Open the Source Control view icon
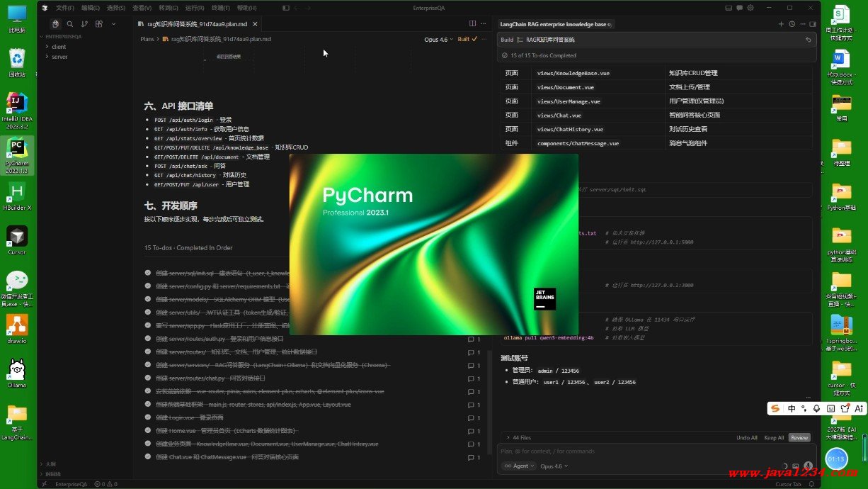The image size is (868, 489). [84, 23]
